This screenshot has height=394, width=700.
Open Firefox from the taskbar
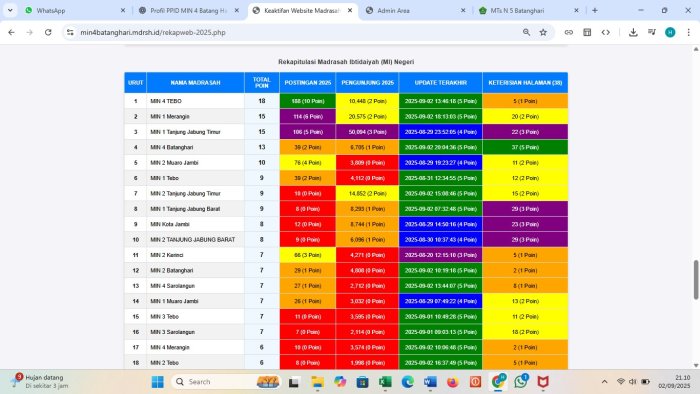pos(453,382)
